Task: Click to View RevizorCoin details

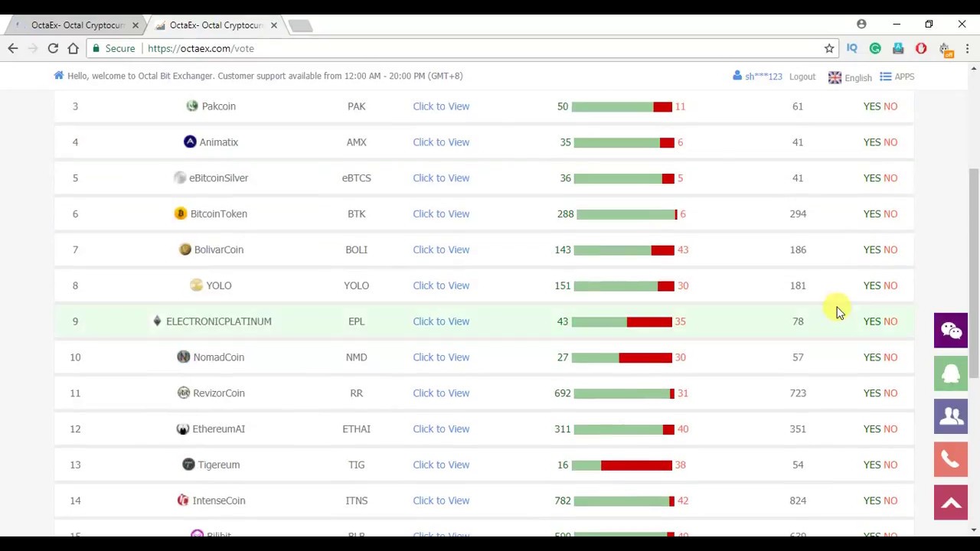Action: 441,393
